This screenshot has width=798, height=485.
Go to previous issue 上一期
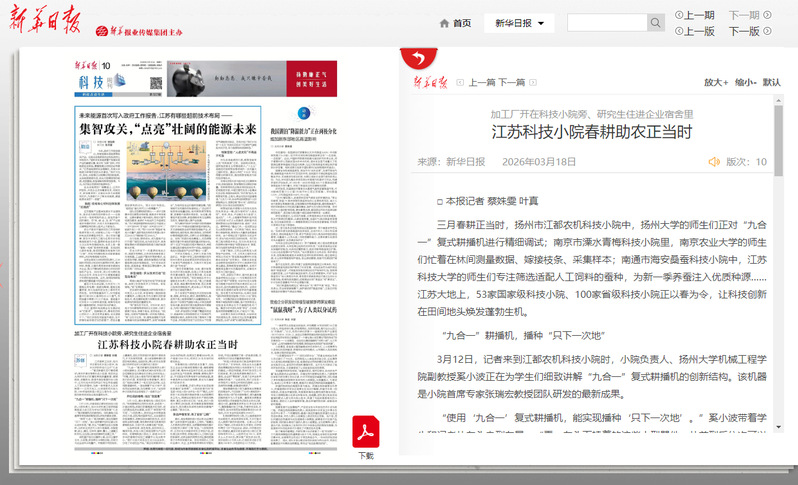695,15
